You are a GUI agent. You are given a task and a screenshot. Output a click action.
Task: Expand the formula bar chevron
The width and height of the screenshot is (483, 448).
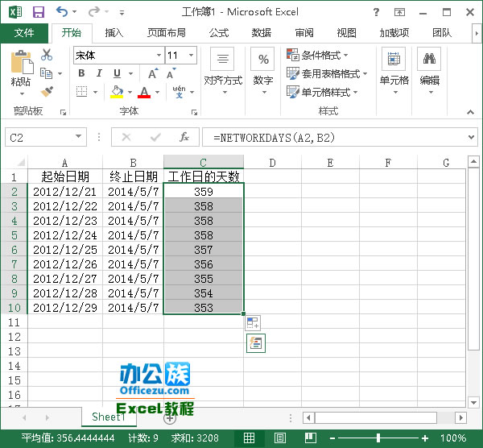[471, 137]
